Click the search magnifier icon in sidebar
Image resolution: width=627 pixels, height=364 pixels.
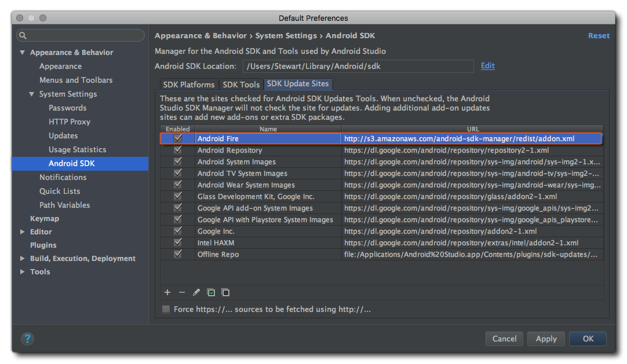tap(23, 36)
